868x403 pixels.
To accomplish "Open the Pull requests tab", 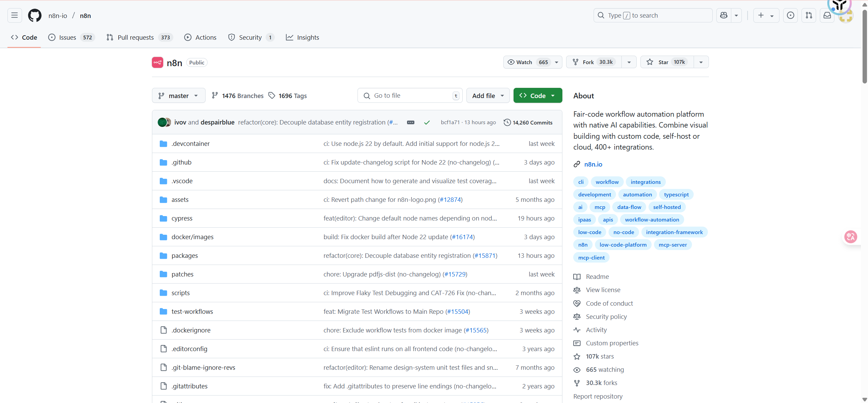I will (x=139, y=37).
